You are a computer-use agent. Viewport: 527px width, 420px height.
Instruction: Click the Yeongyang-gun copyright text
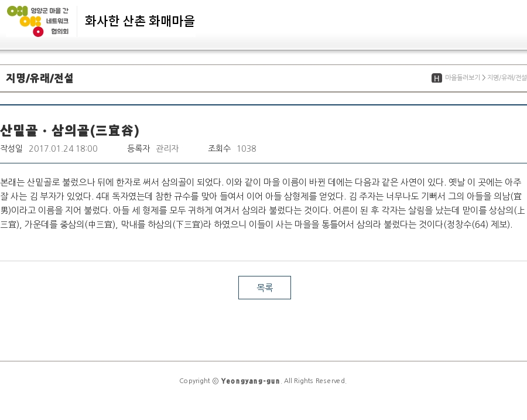pyautogui.click(x=250, y=381)
